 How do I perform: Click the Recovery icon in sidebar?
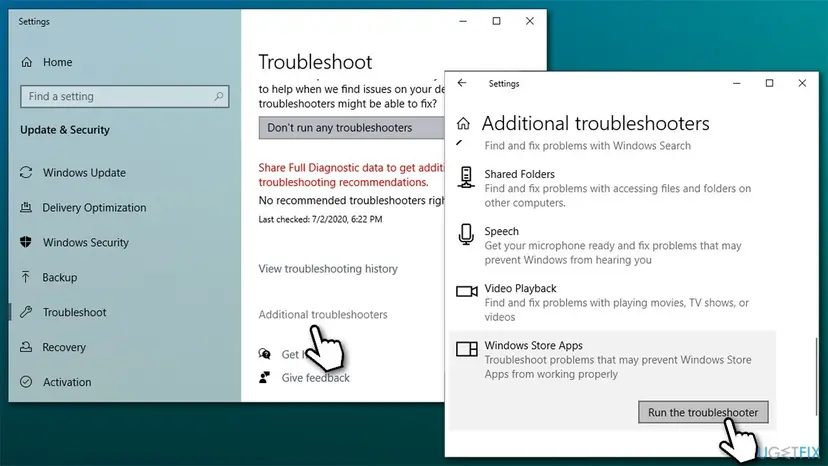26,347
